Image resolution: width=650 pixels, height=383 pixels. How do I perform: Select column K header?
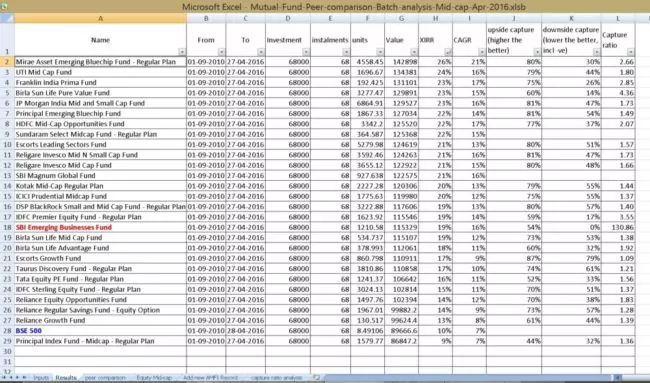pyautogui.click(x=571, y=18)
